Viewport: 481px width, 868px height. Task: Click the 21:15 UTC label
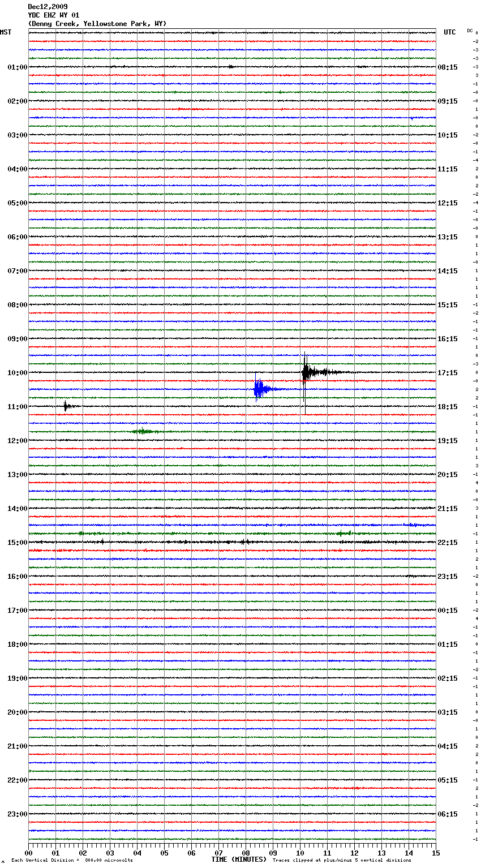[x=448, y=509]
